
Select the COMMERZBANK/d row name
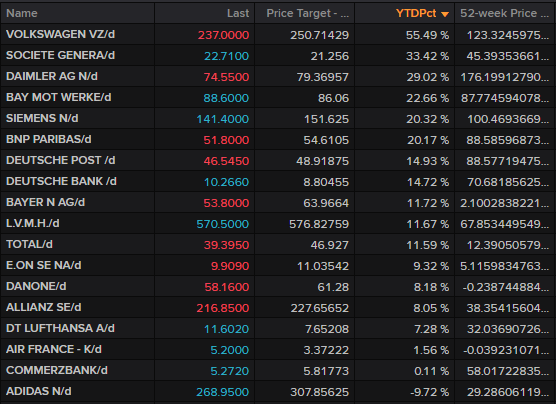coord(57,370)
